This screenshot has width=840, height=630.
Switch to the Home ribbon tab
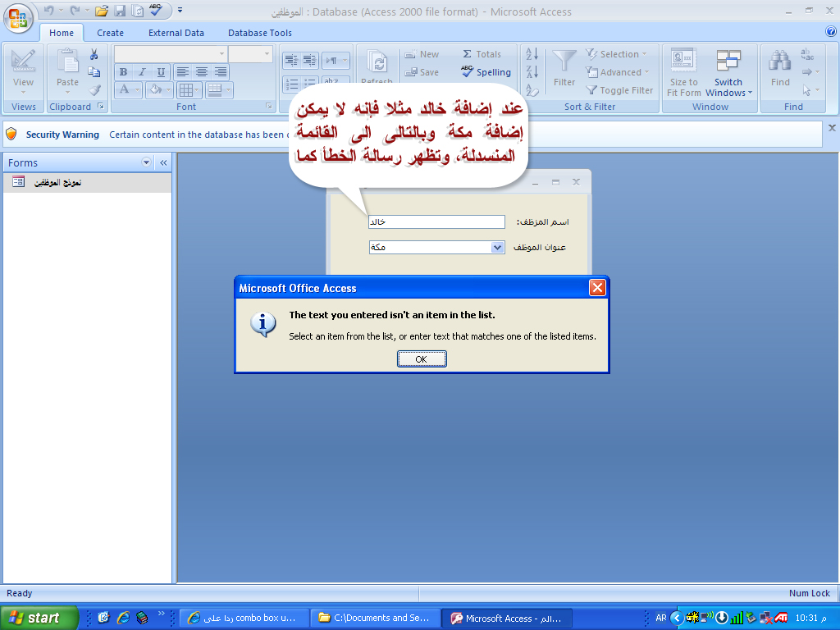point(62,33)
